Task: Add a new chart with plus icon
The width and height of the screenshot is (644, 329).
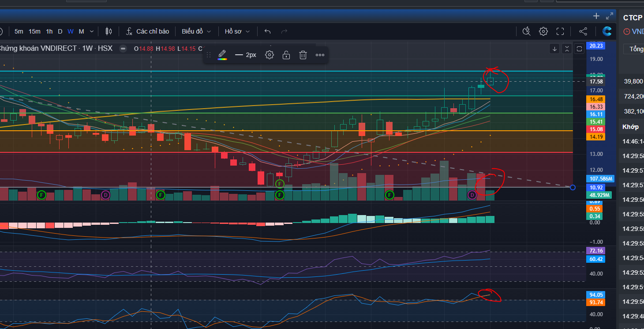Action: pyautogui.click(x=596, y=16)
